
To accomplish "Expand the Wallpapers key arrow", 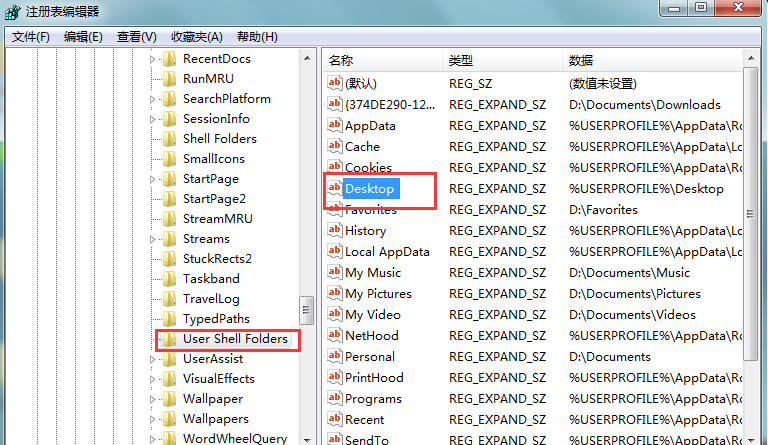I will 152,420.
